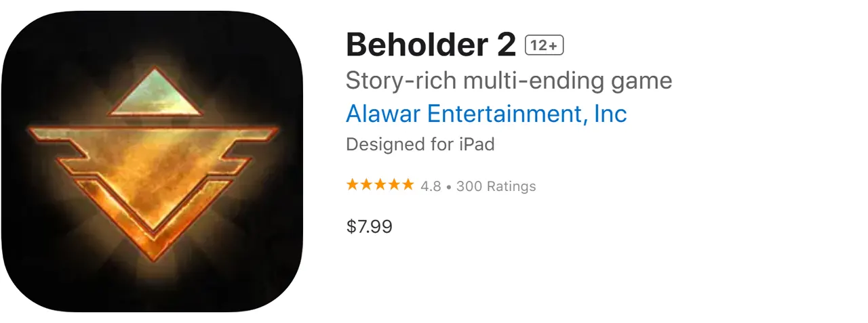
Task: Select the second orange rating star
Action: [x=366, y=185]
